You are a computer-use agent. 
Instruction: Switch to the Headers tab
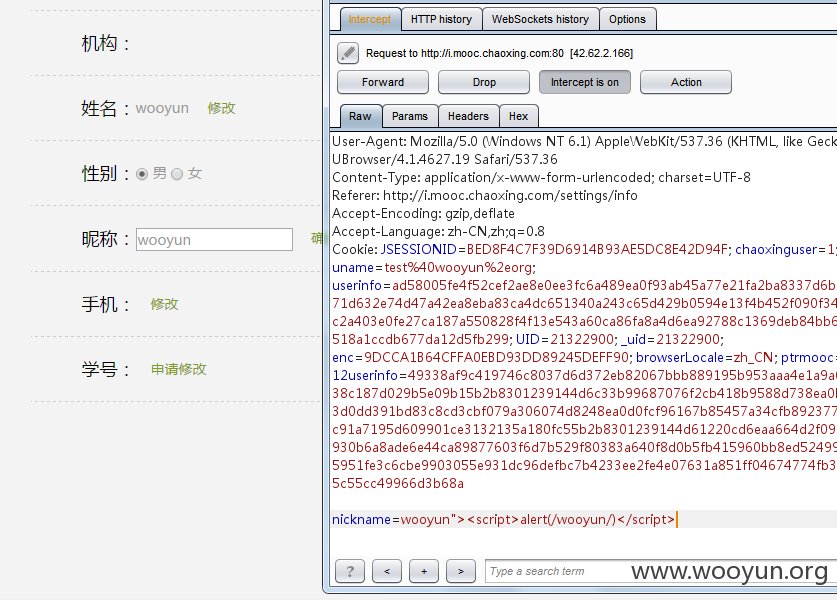(x=468, y=116)
